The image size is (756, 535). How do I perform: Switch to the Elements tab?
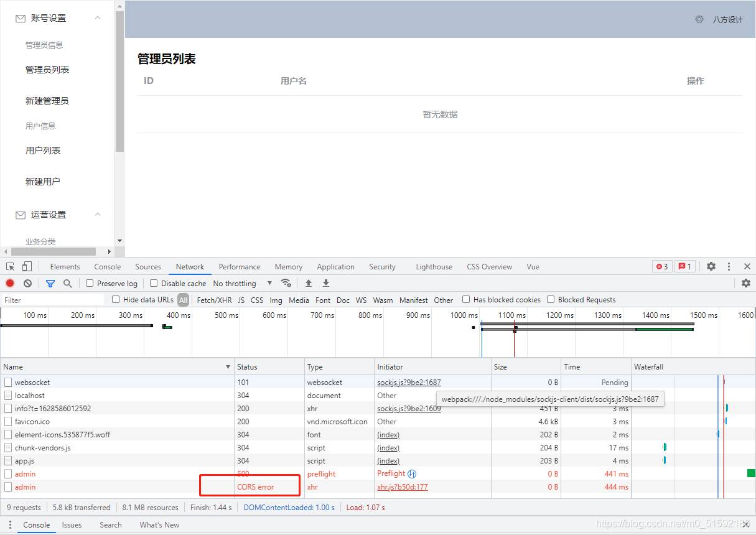65,267
